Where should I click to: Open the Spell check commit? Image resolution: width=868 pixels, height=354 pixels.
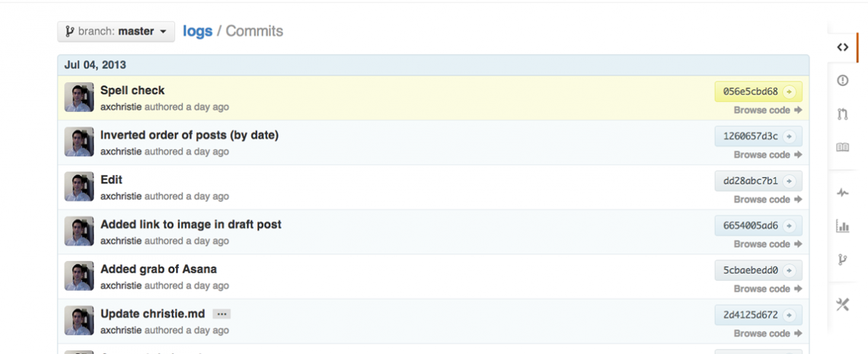[132, 91]
